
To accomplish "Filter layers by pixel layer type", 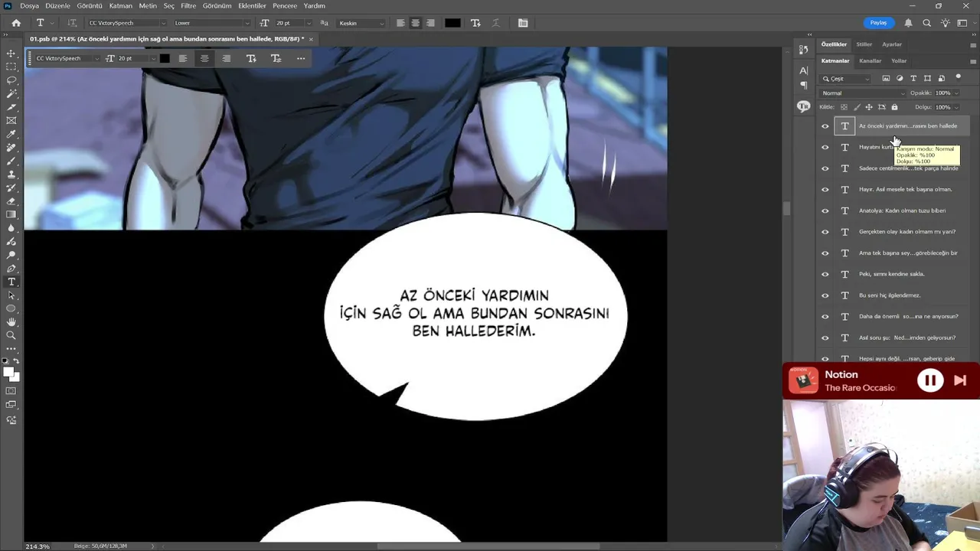I will point(886,78).
